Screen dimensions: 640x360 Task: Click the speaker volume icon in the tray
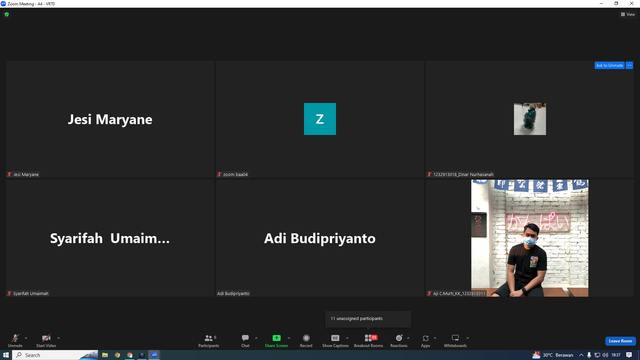(605, 355)
